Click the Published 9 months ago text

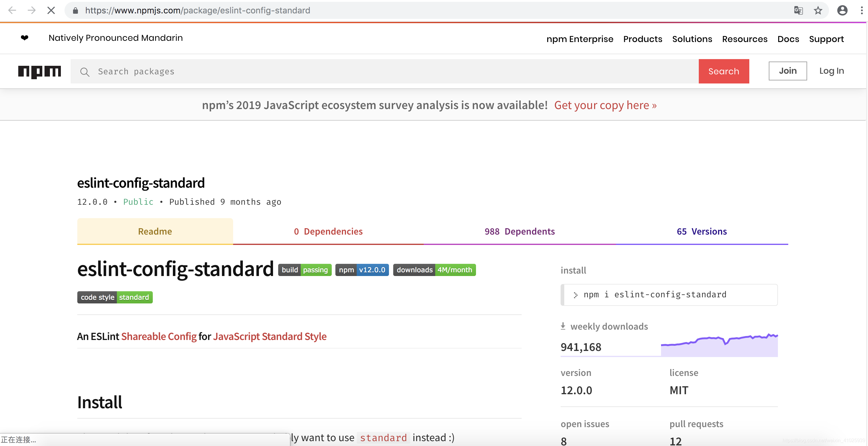point(225,202)
